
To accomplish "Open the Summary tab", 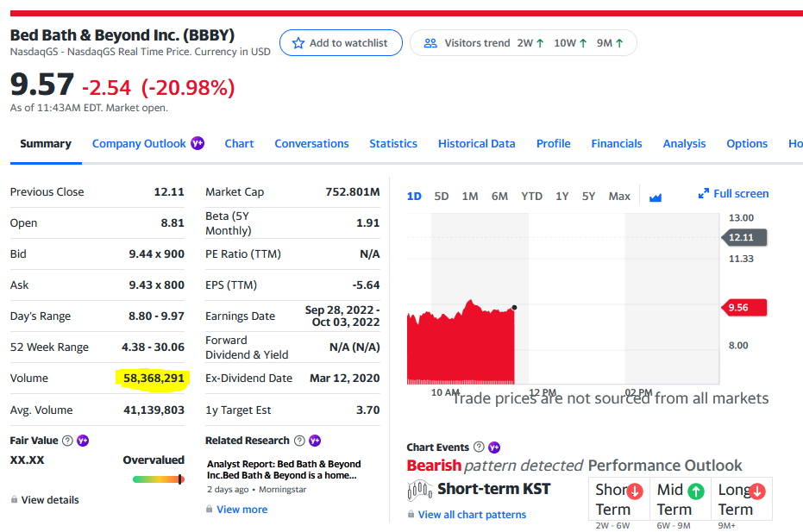I will [46, 143].
